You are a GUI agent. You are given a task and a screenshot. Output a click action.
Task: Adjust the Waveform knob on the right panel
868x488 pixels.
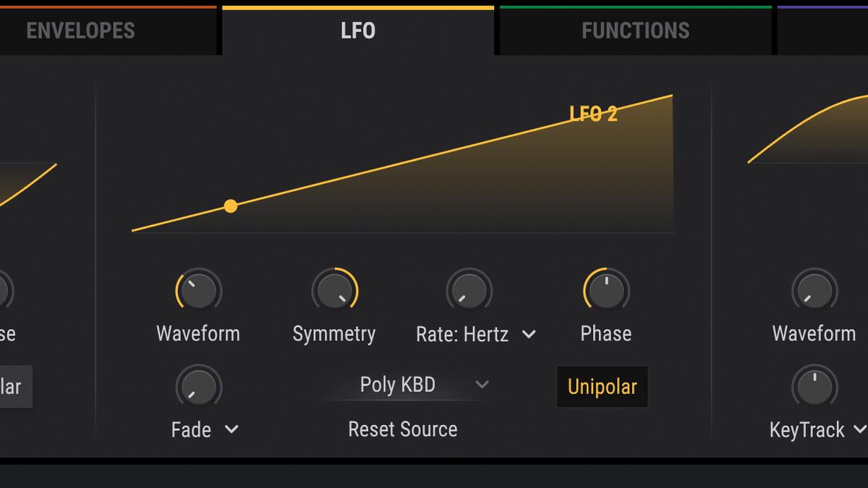tap(814, 290)
